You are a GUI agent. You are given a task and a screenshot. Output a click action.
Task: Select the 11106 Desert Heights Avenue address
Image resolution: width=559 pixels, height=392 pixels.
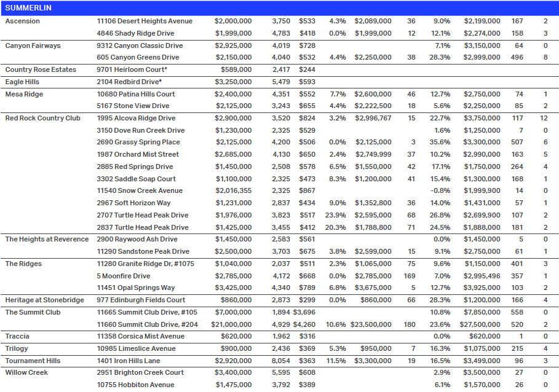140,21
